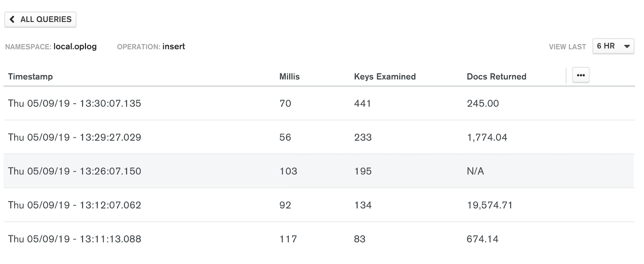644x264 pixels.
Task: Open the View Last 6 HR dropdown
Action: tap(613, 46)
